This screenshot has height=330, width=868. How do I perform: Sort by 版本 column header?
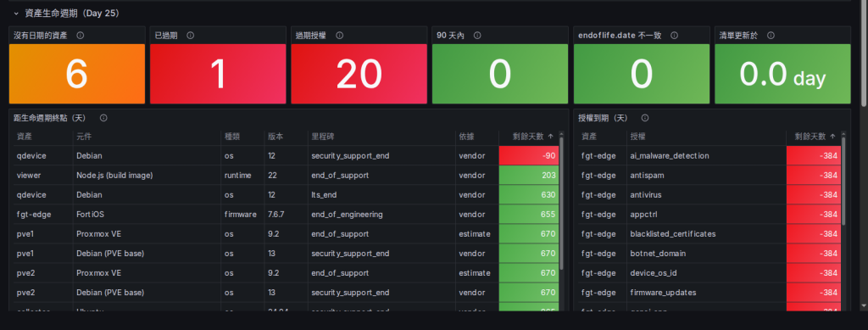(275, 137)
